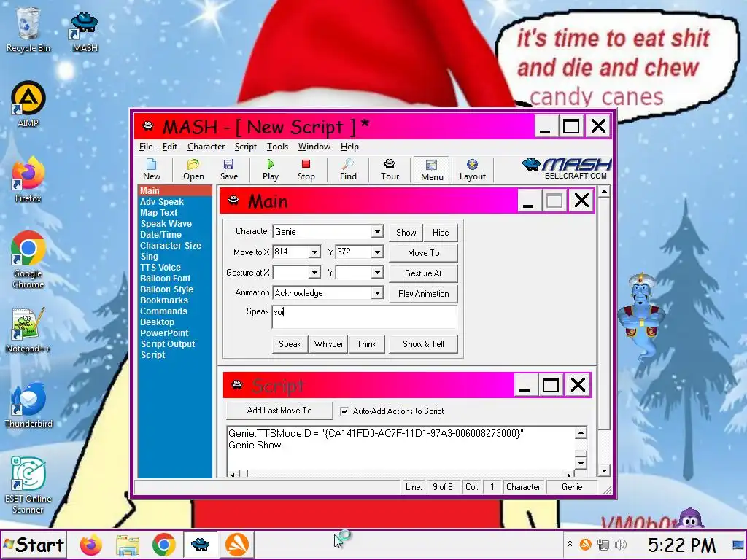This screenshot has width=747, height=560.
Task: Click the Move To button
Action: pyautogui.click(x=424, y=253)
